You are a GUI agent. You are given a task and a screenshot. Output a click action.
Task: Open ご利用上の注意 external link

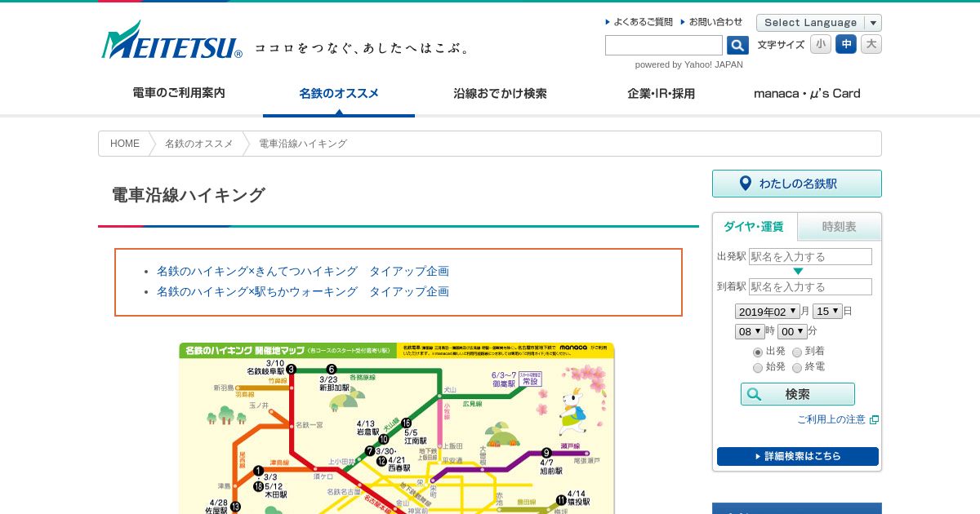pyautogui.click(x=837, y=419)
